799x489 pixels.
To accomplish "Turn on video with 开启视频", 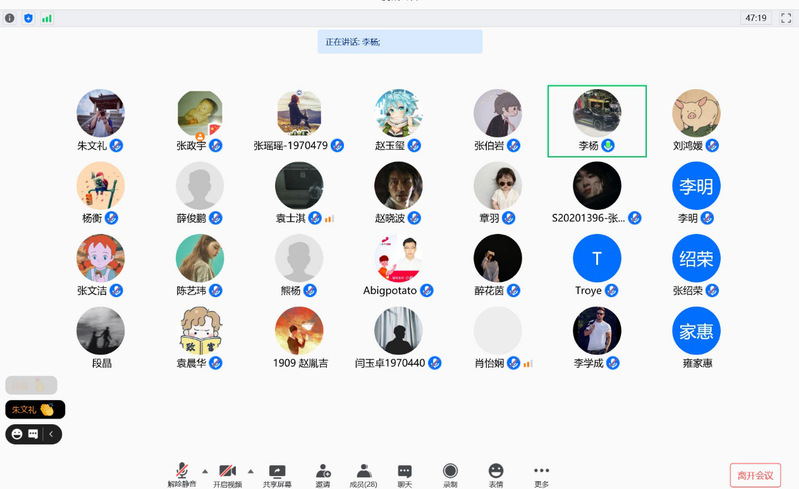I will [227, 472].
